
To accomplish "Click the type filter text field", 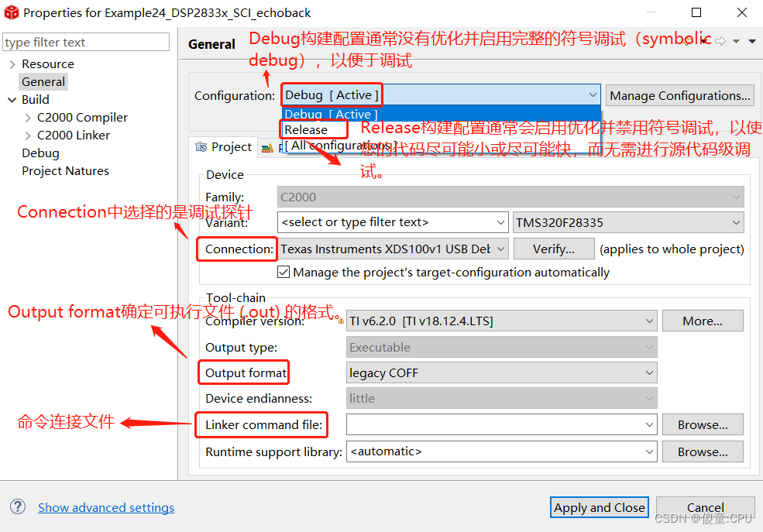I will (x=85, y=41).
